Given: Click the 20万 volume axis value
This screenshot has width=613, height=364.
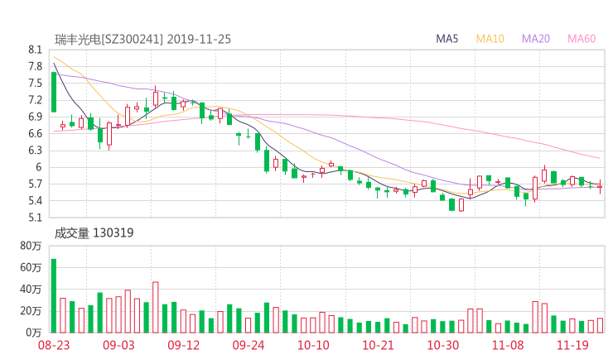Looking at the screenshot, I should (31, 311).
